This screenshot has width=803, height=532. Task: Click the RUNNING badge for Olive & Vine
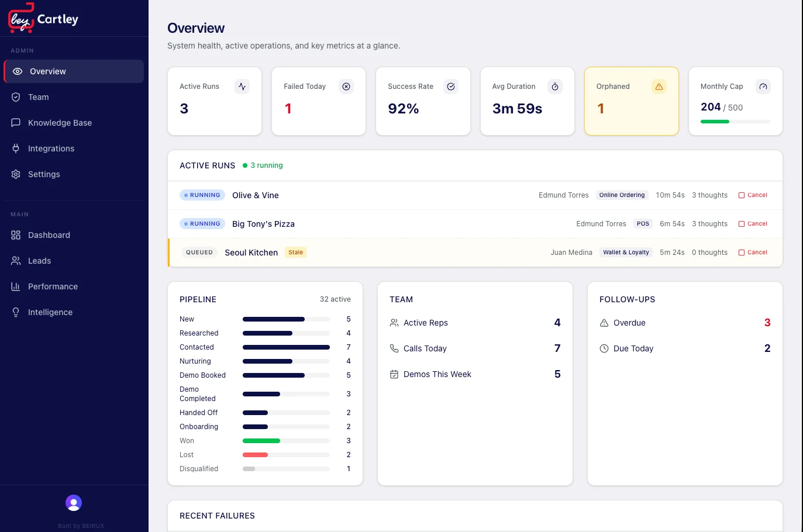pos(202,195)
